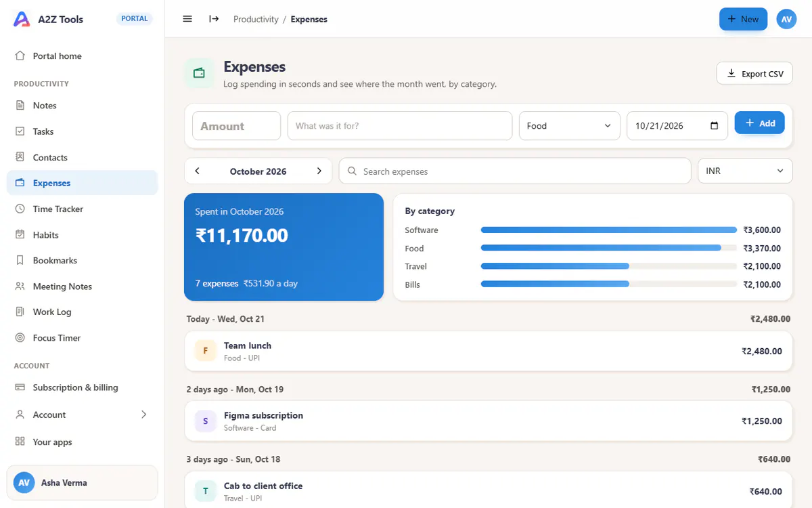Open Work Log in the sidebar

82,312
